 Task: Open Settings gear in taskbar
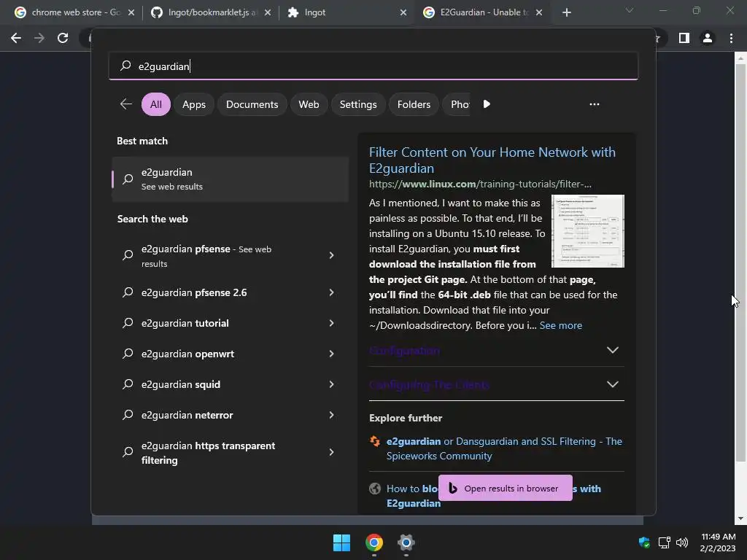[406, 542]
